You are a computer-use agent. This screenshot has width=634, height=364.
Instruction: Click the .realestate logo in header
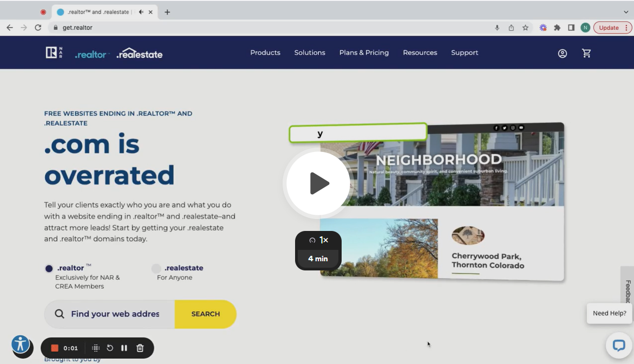click(x=140, y=54)
